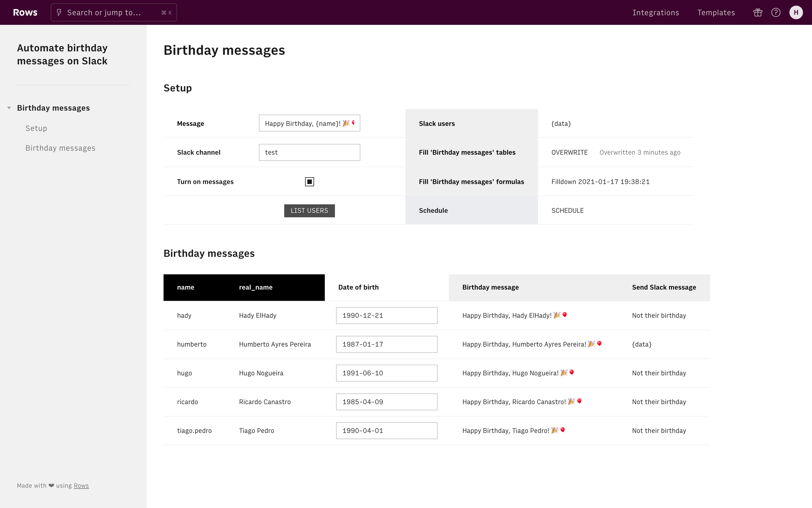Click the OVERWRITE action
Screen dimensions: 812x508
pyautogui.click(x=570, y=152)
